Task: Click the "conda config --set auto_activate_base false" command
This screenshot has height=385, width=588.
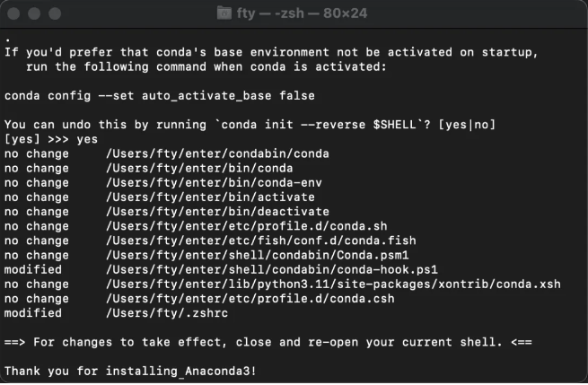Action: point(159,95)
